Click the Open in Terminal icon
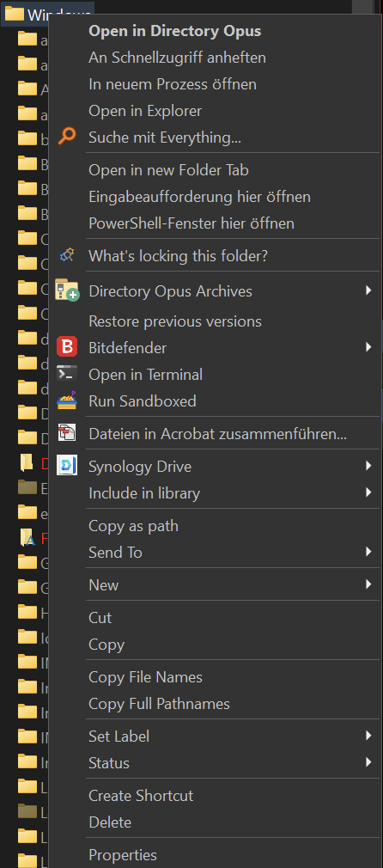The height and width of the screenshot is (868, 383). click(67, 374)
